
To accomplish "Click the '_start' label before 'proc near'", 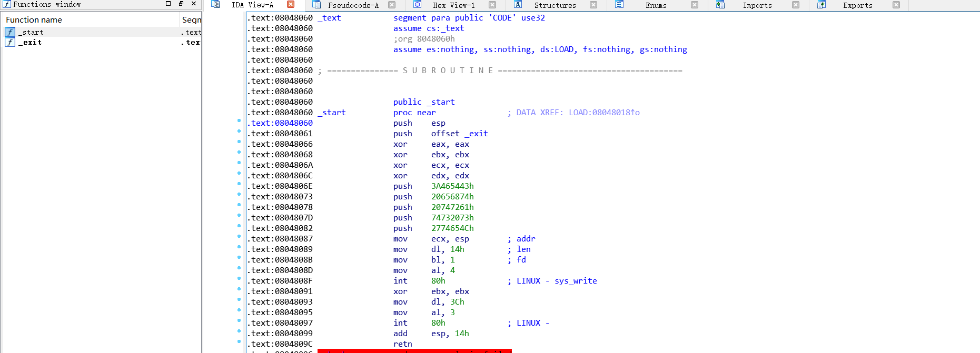I will click(x=331, y=113).
